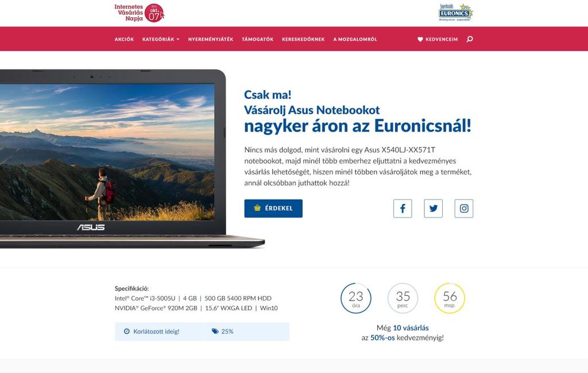Image resolution: width=588 pixels, height=373 pixels.
Task: Click the 35 perc countdown circle
Action: 403,298
